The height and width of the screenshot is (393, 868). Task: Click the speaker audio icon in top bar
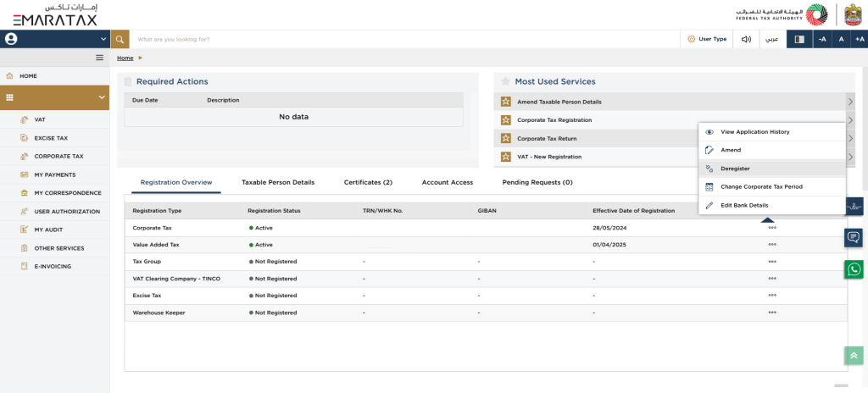click(x=746, y=39)
